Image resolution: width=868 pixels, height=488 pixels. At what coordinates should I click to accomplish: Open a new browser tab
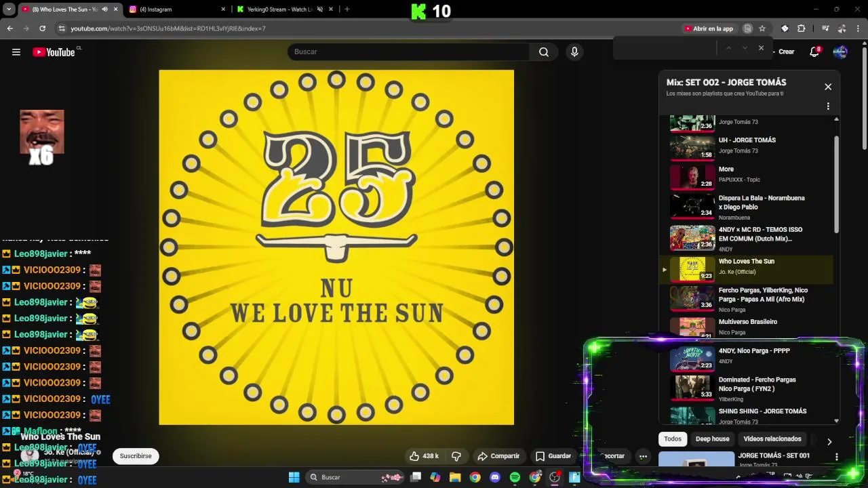pyautogui.click(x=347, y=9)
